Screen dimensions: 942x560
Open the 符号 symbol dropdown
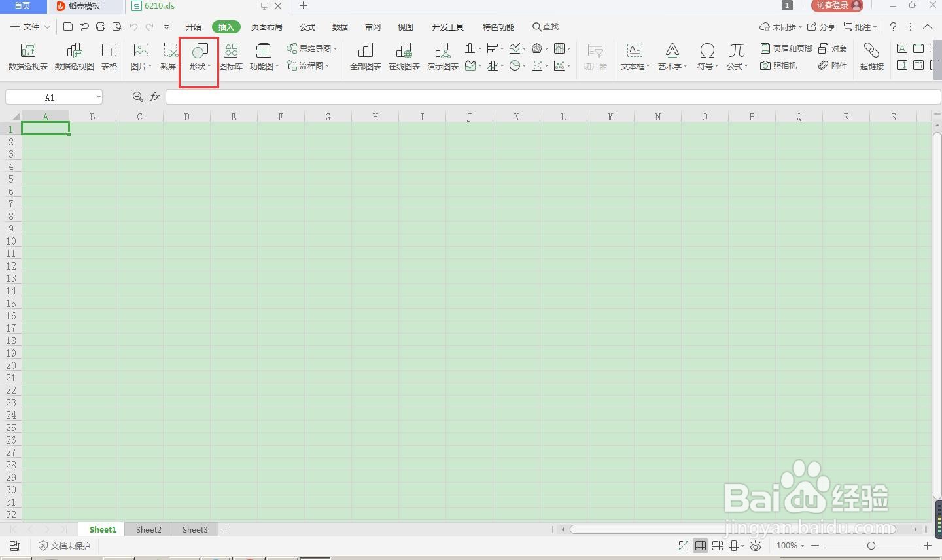707,66
